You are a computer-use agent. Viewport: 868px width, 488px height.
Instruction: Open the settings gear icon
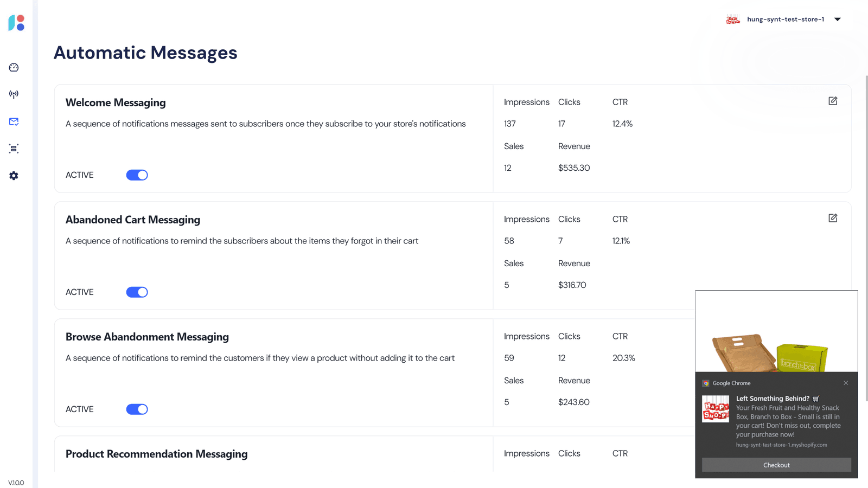click(x=14, y=176)
